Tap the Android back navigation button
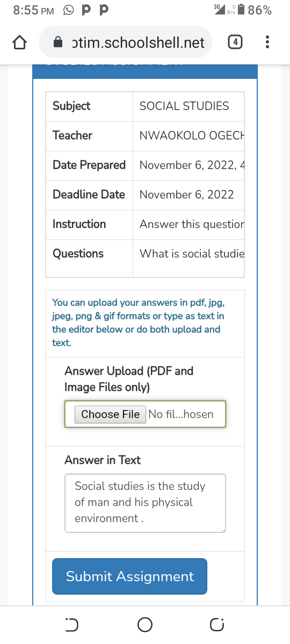This screenshot has width=290, height=644. (71, 625)
